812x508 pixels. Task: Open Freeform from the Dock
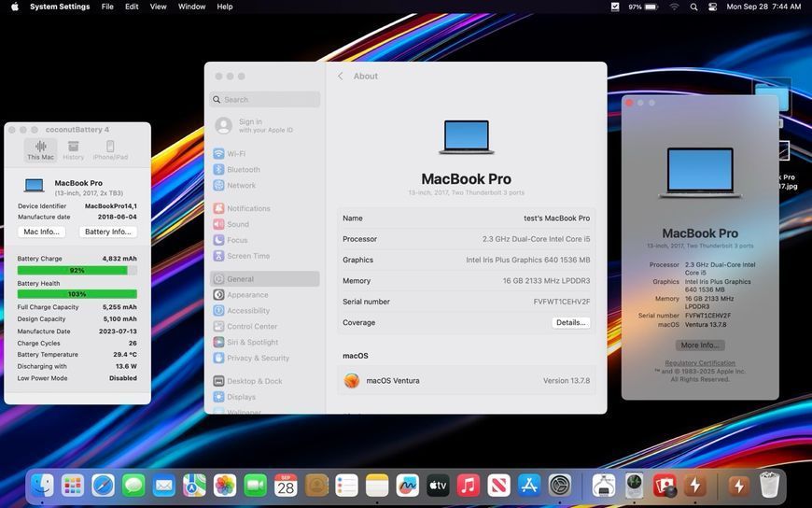(x=408, y=486)
